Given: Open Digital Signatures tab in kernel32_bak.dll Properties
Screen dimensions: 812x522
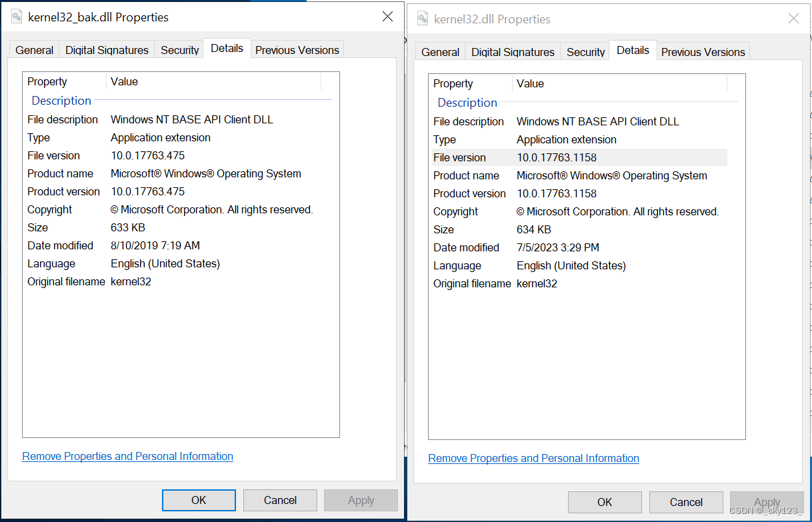Looking at the screenshot, I should click(x=107, y=50).
